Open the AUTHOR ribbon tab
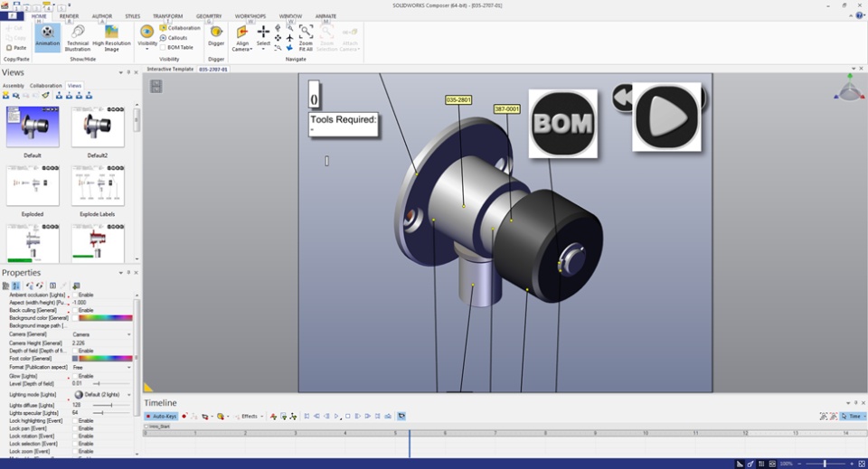Image resolution: width=868 pixels, height=469 pixels. (x=102, y=16)
